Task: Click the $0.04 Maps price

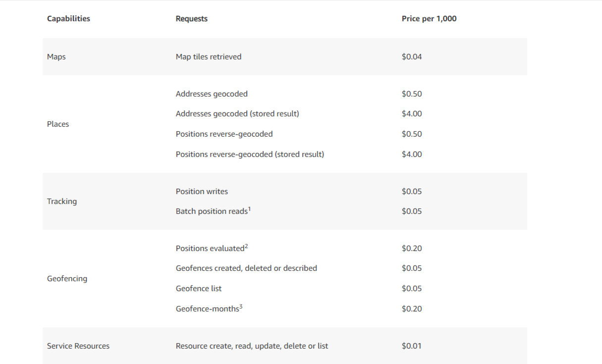Action: tap(412, 57)
